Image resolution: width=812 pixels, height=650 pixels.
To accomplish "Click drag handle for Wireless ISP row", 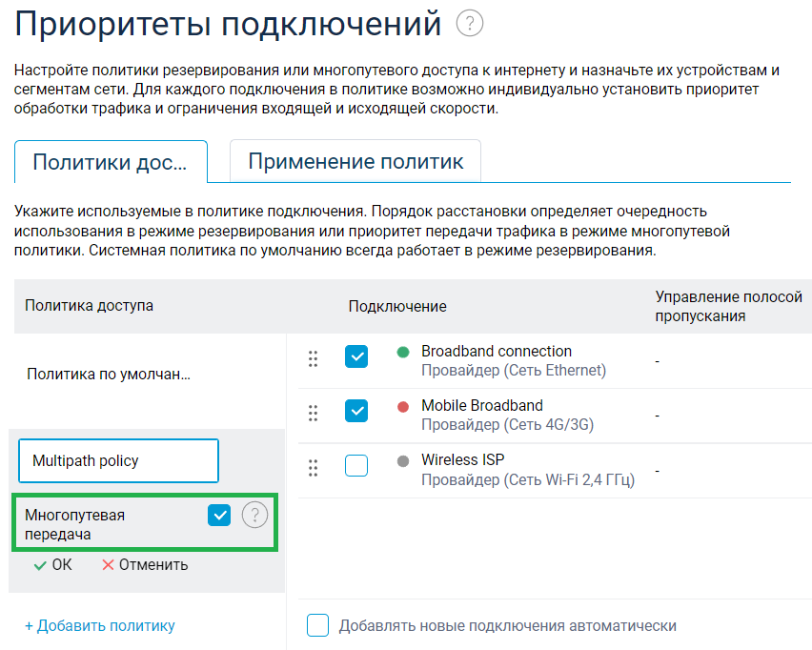I will point(313,467).
